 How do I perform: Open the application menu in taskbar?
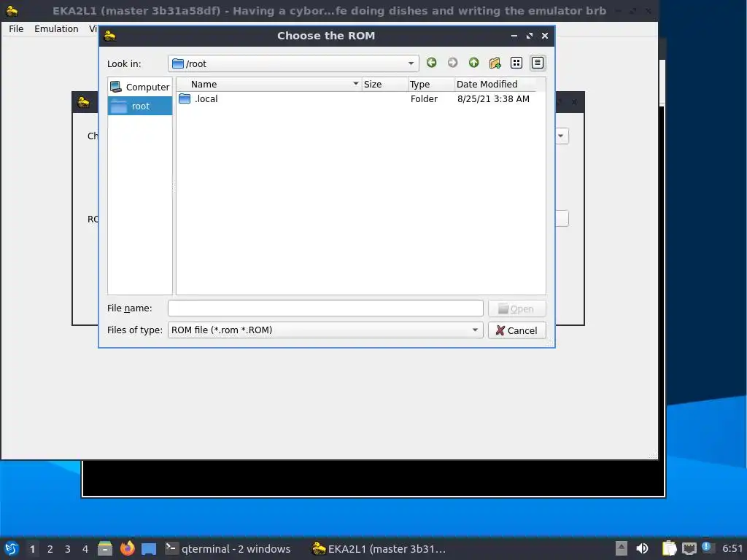[12, 548]
